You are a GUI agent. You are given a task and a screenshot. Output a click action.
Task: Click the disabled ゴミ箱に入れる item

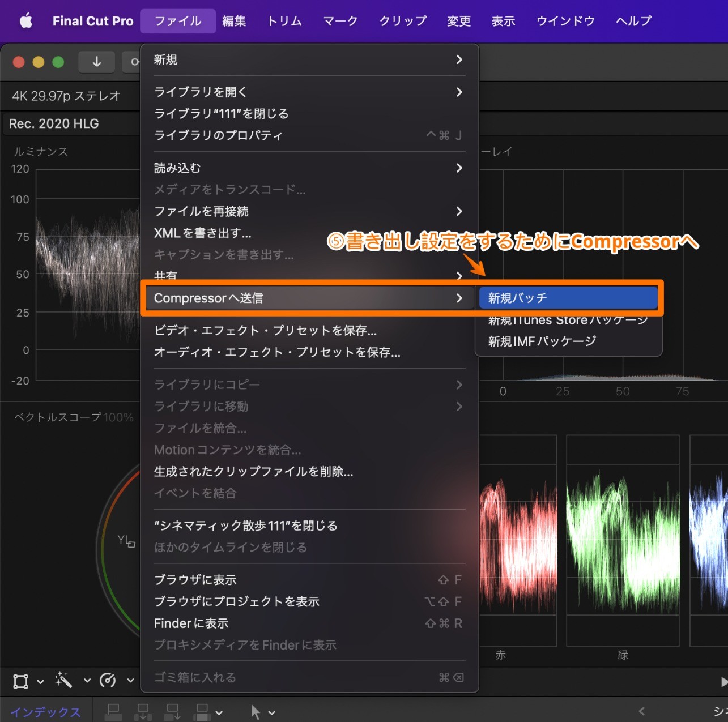(x=309, y=677)
